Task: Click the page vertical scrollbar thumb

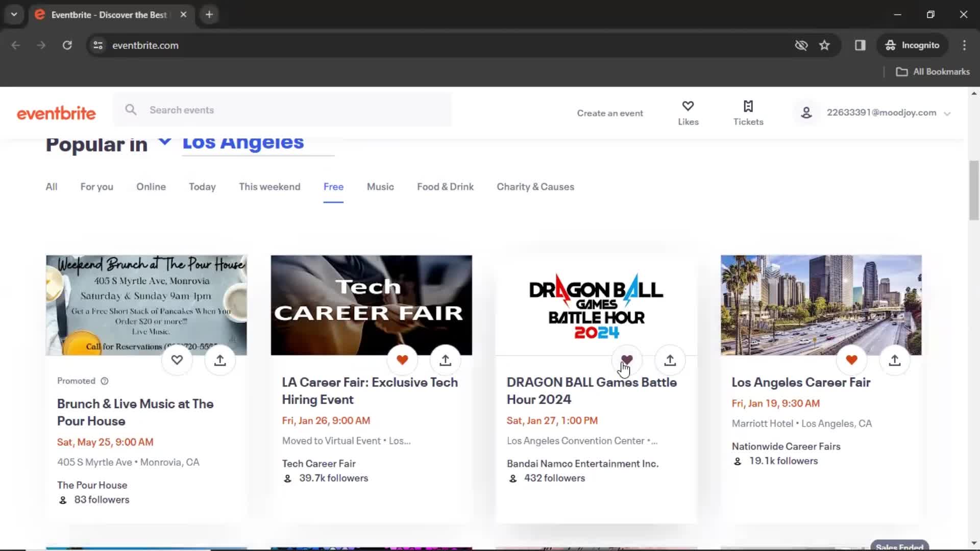Action: [974, 190]
